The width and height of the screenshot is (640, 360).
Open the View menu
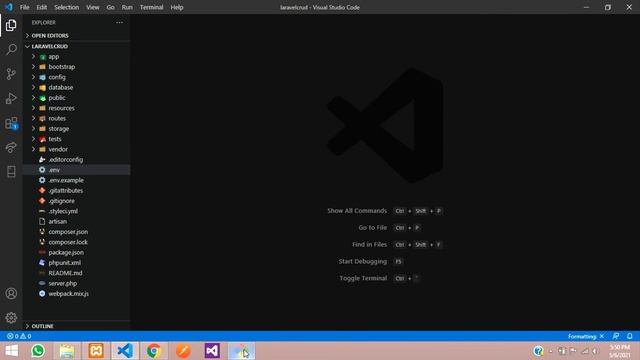93,7
